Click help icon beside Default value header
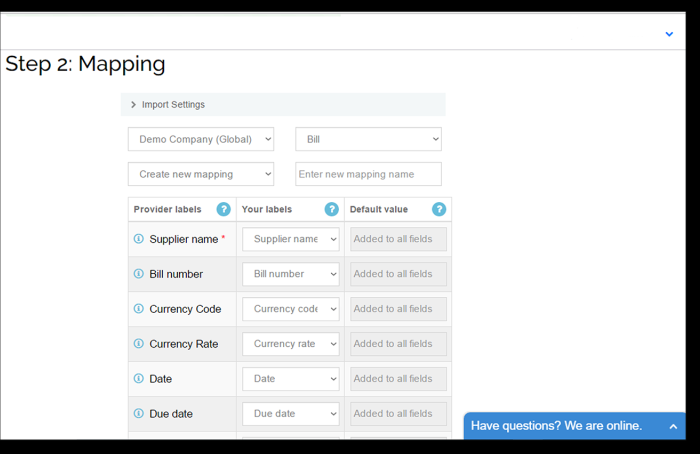The image size is (700, 454). point(439,209)
